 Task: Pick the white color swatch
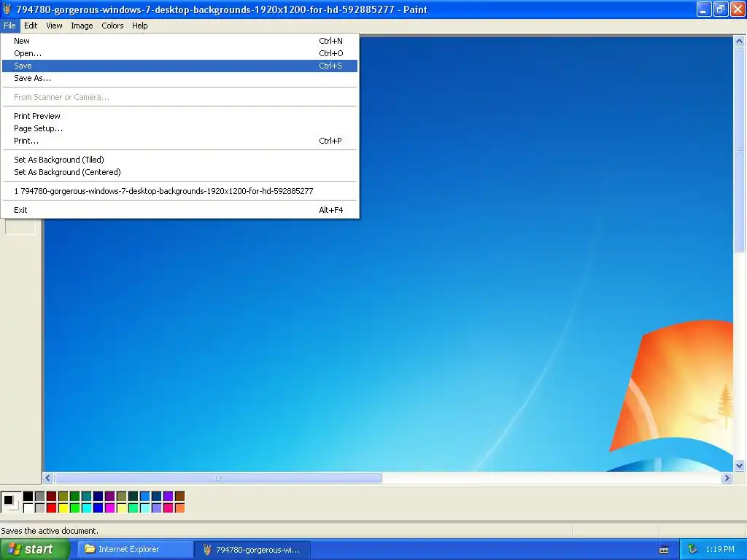click(28, 508)
